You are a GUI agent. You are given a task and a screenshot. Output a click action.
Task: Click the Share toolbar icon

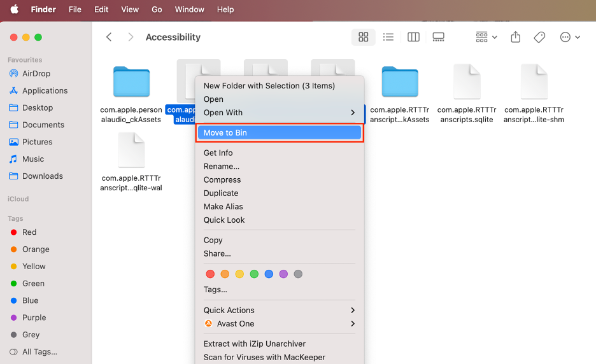click(x=515, y=37)
